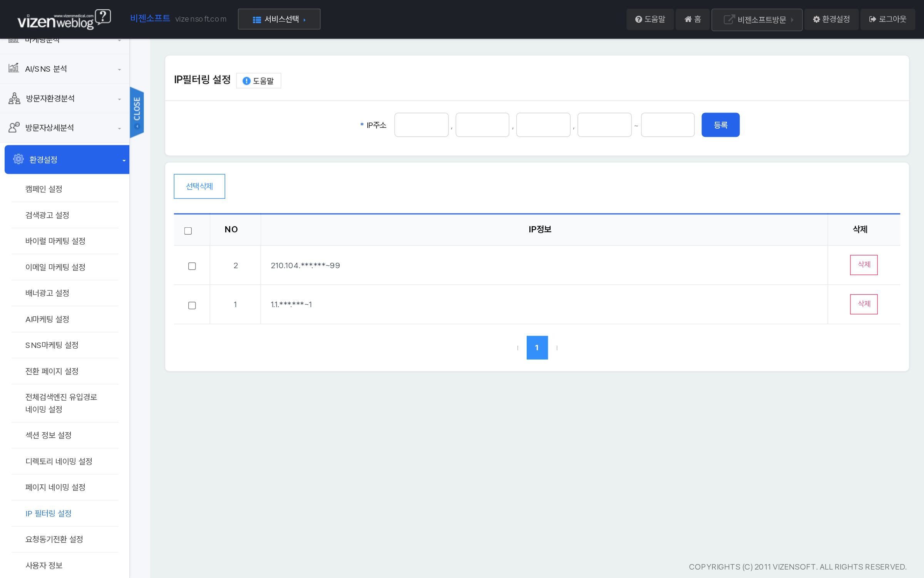
Task: Expand the 방문자환경분석 menu
Action: pyautogui.click(x=65, y=98)
